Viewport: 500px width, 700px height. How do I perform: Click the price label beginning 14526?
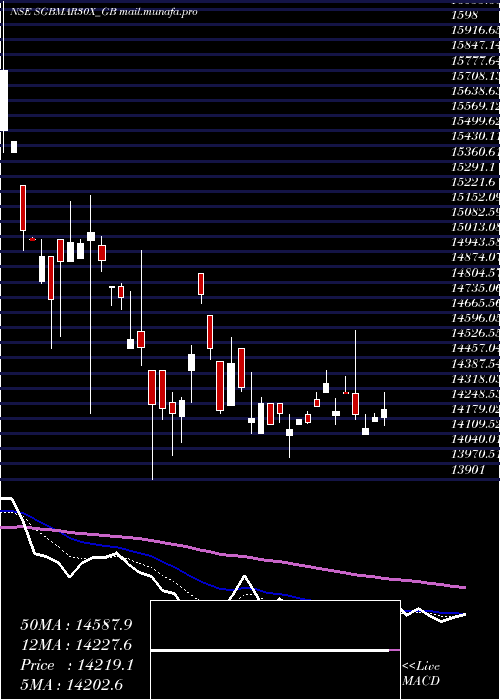pos(475,334)
